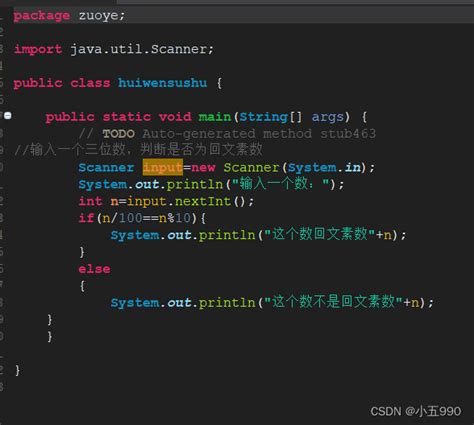Click 'main' method name
474x425 pixels.
215,117
